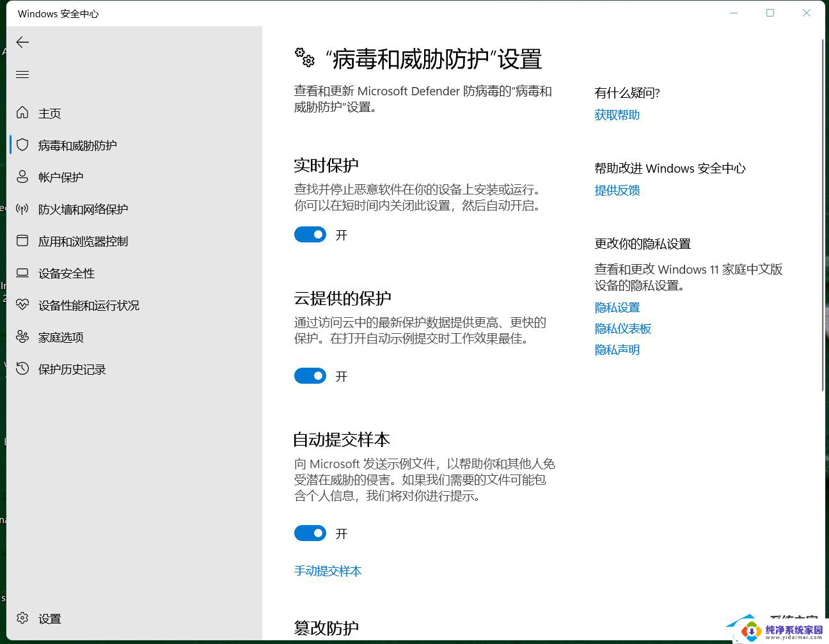
Task: Open 保护历史记录 section
Action: pyautogui.click(x=134, y=369)
